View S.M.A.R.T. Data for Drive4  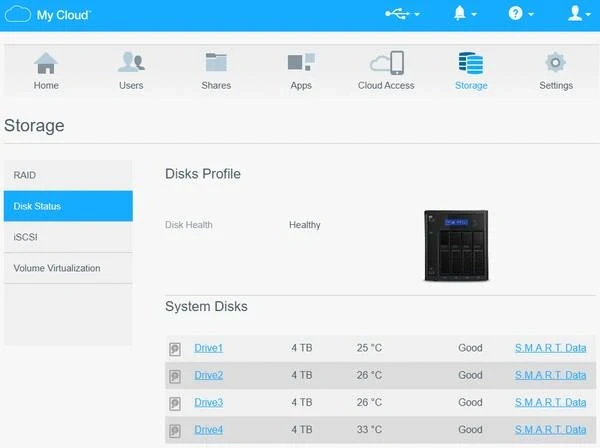tap(550, 430)
